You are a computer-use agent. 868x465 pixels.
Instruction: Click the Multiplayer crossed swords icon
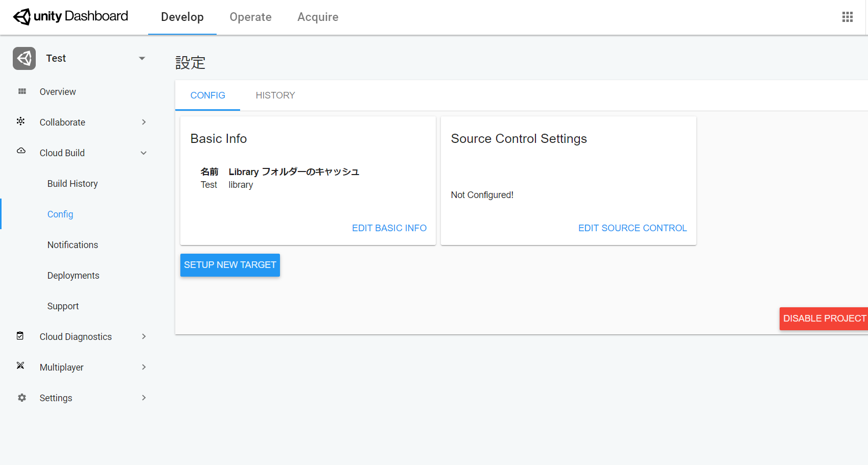tap(20, 365)
